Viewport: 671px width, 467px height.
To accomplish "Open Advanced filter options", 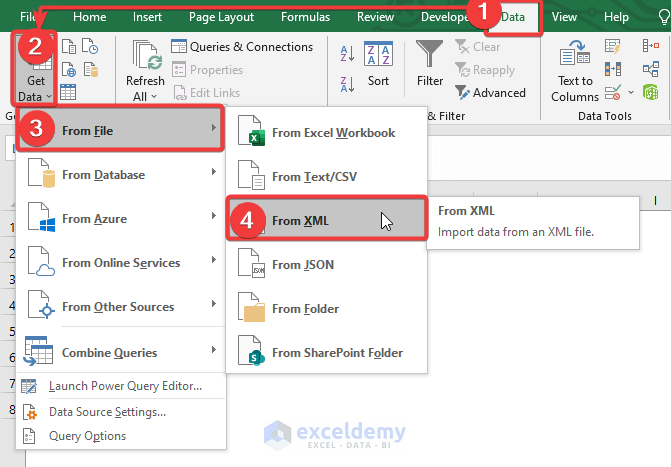I will tap(490, 92).
